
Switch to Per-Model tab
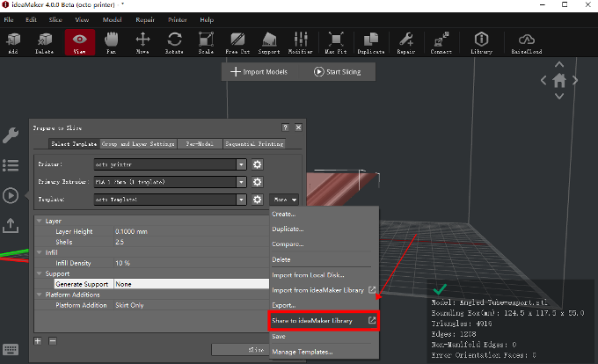pyautogui.click(x=200, y=143)
